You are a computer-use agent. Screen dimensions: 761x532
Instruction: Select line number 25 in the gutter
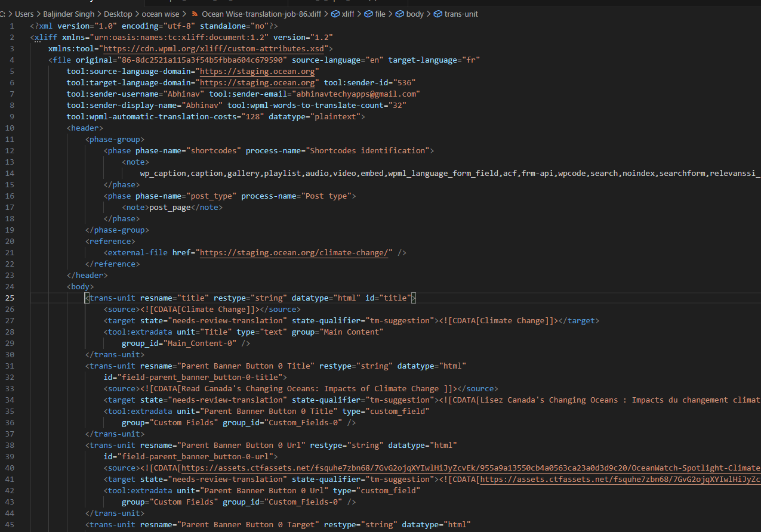10,298
